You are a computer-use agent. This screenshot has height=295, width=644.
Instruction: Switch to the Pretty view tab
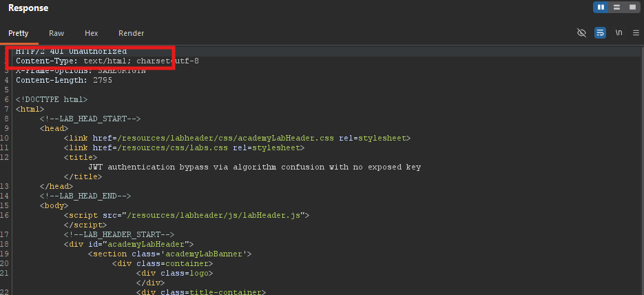pos(19,33)
